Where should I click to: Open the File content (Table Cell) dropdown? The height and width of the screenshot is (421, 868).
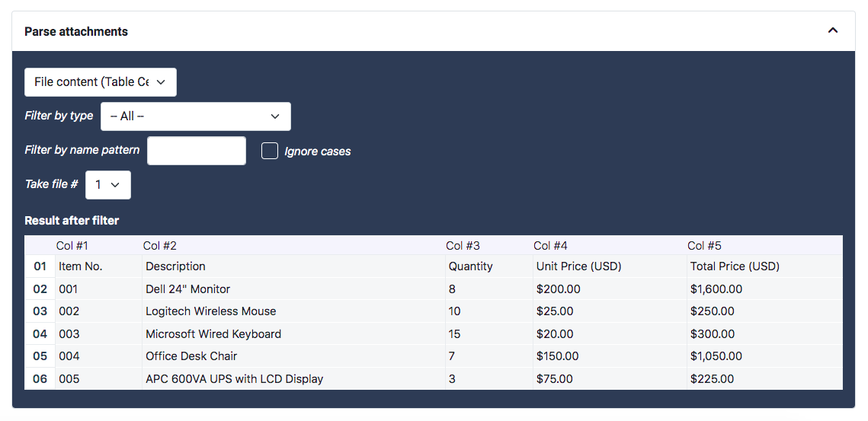coord(101,82)
